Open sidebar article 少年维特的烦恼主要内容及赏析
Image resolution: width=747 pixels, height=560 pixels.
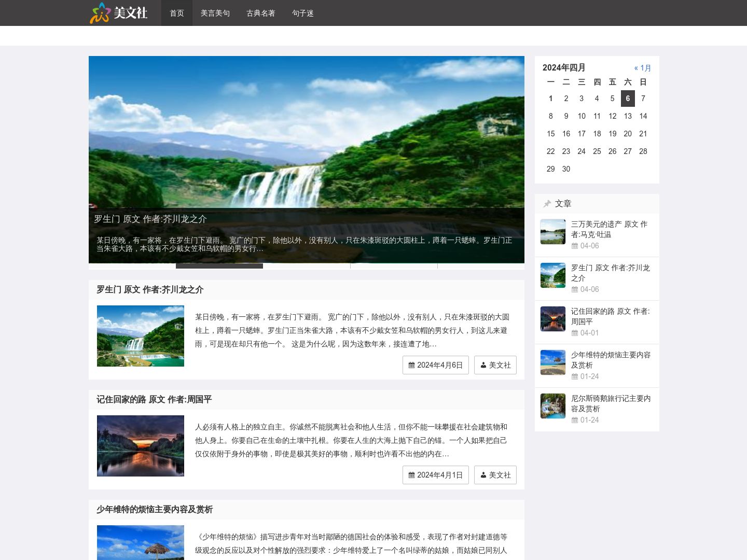click(611, 360)
